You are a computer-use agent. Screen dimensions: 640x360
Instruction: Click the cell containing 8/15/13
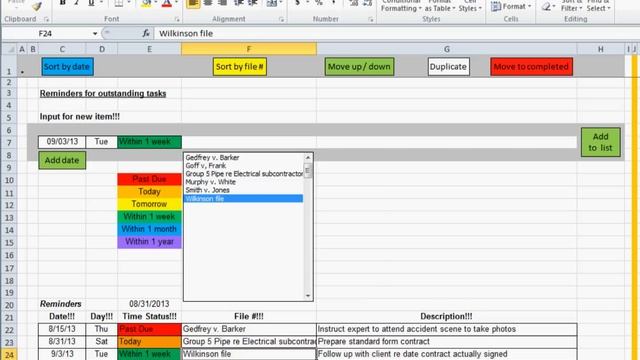[62, 329]
